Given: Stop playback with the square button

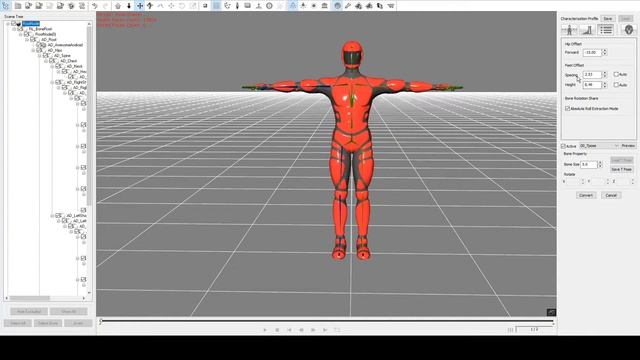Looking at the screenshot, I should (x=277, y=330).
